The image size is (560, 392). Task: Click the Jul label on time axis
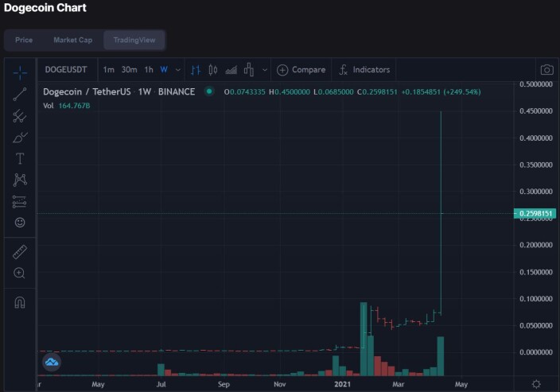pos(161,384)
